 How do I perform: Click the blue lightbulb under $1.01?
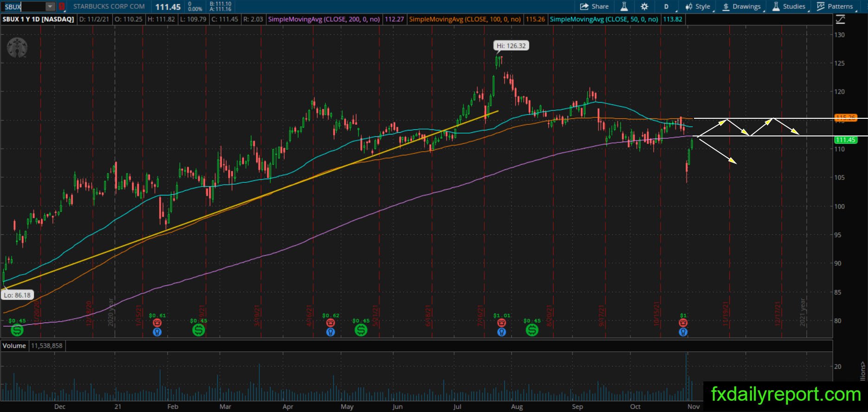[502, 332]
